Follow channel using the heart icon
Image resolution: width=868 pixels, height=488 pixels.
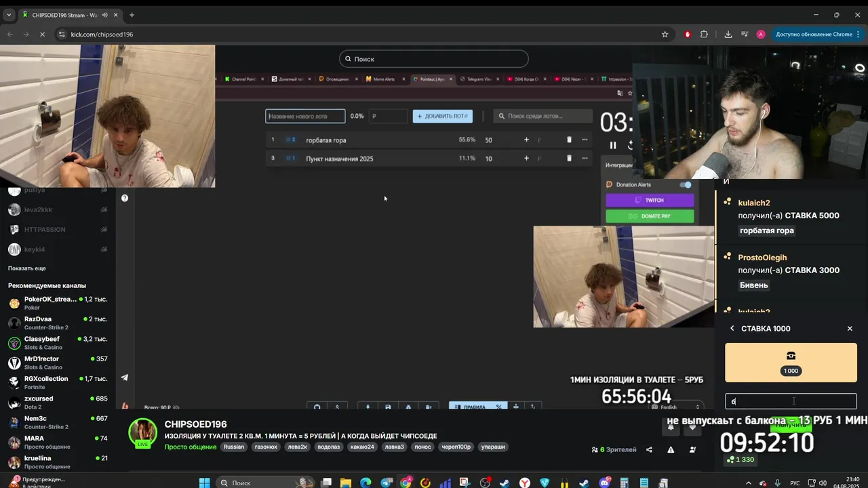692,427
